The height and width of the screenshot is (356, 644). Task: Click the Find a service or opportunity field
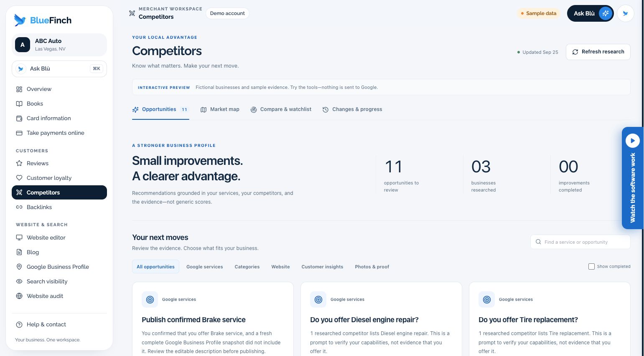pos(580,242)
